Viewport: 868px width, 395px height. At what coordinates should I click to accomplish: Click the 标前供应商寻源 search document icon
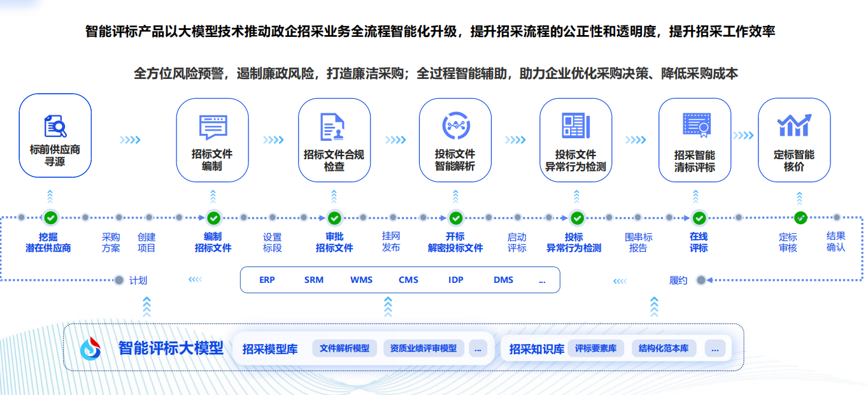tap(55, 126)
